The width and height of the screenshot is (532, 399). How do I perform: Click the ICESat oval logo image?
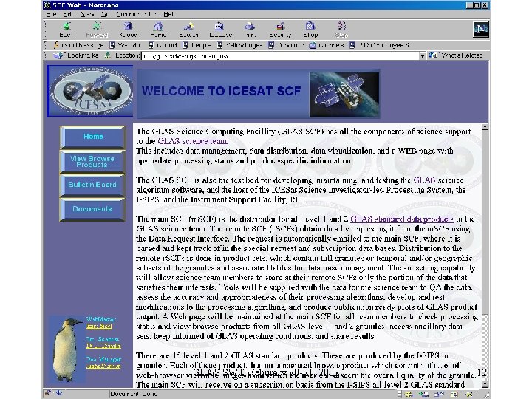(x=90, y=91)
